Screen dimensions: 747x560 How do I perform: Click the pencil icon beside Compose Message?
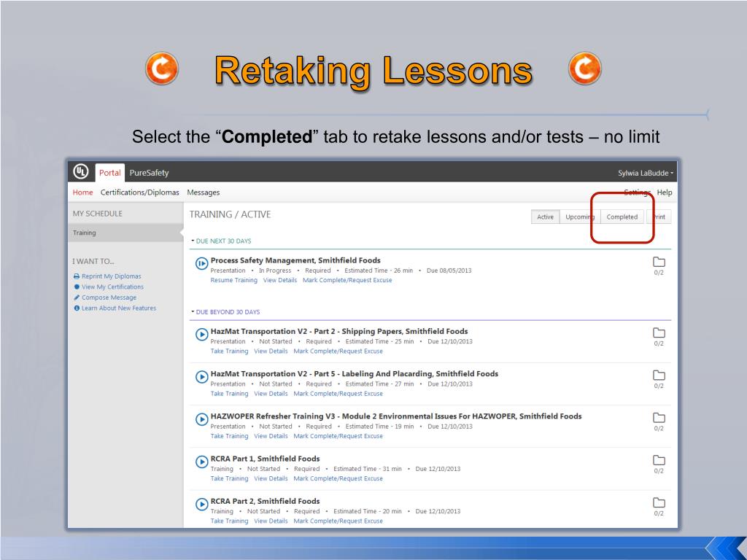click(76, 297)
